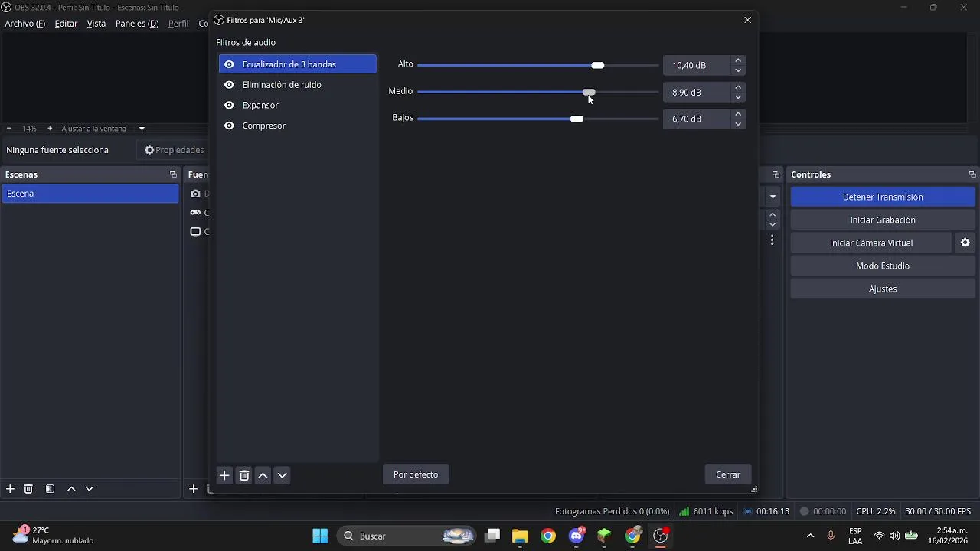This screenshot has height=551, width=980.
Task: Click Iniciar Cámara Virtual button
Action: (871, 243)
